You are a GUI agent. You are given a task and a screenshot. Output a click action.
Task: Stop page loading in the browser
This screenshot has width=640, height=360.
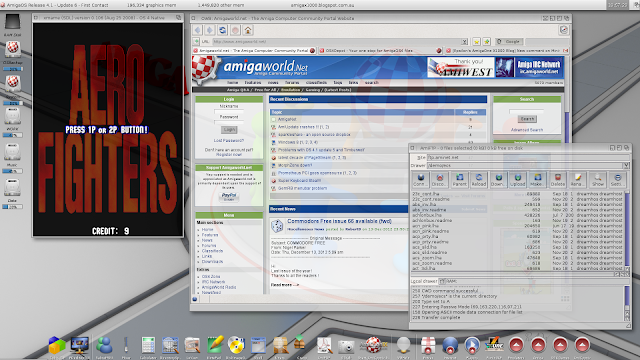pos(235,30)
